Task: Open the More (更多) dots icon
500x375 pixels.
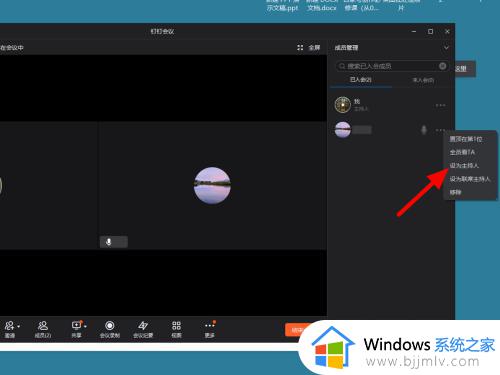Action: click(x=210, y=325)
